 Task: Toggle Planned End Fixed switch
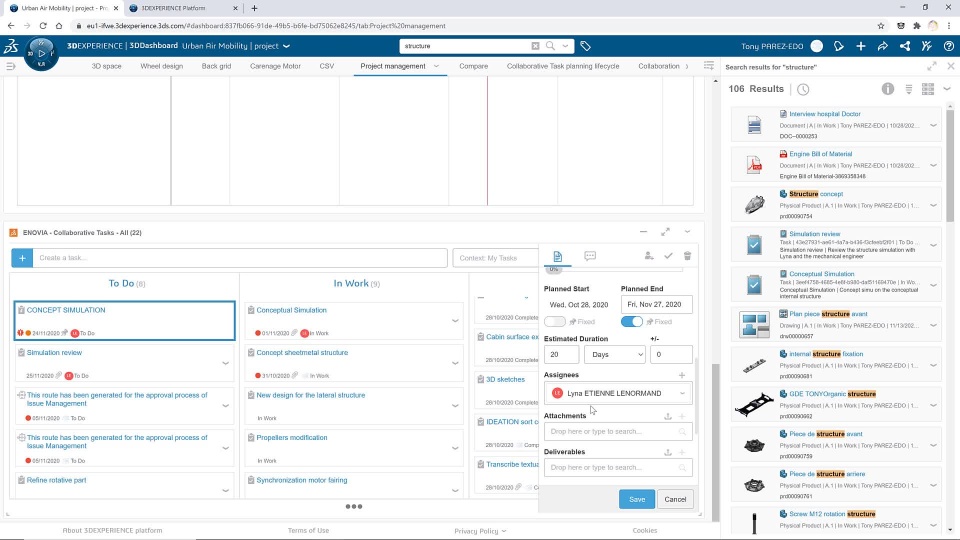coord(632,321)
